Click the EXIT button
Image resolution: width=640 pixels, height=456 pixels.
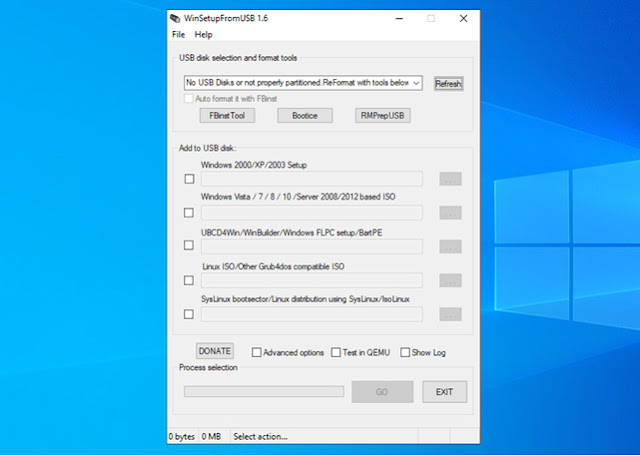click(x=444, y=392)
